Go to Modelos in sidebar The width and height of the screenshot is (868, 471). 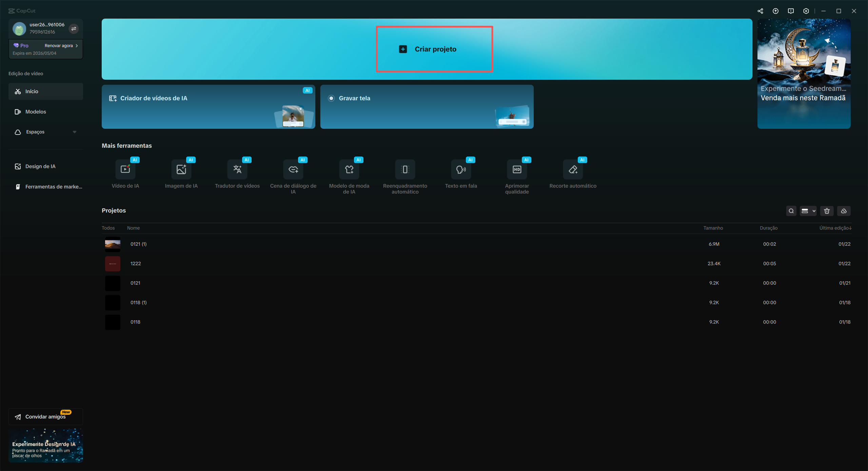click(x=36, y=112)
